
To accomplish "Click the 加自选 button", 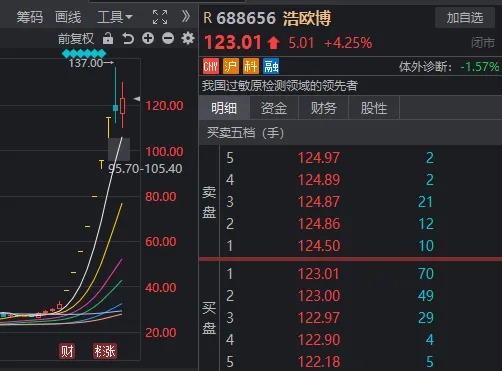I will 465,18.
